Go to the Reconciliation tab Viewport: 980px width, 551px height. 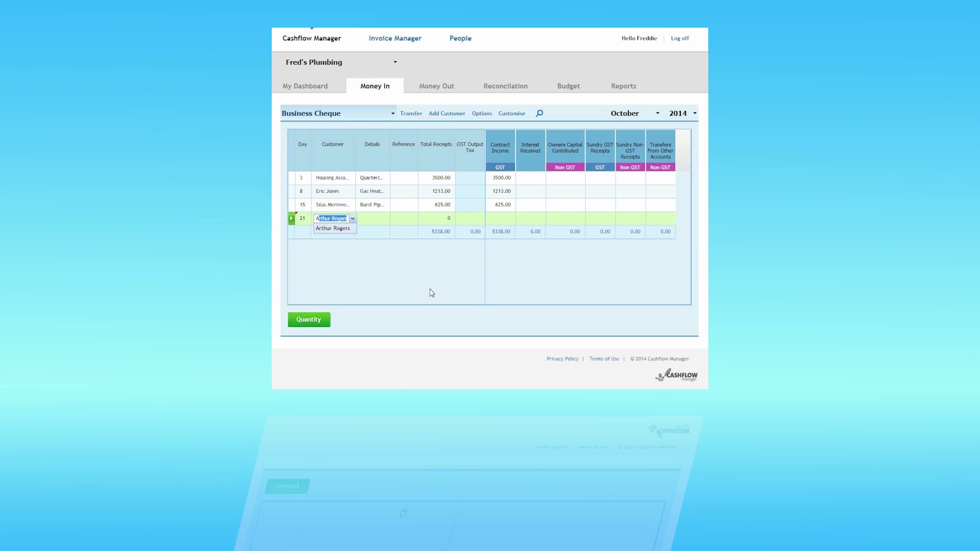click(x=505, y=86)
